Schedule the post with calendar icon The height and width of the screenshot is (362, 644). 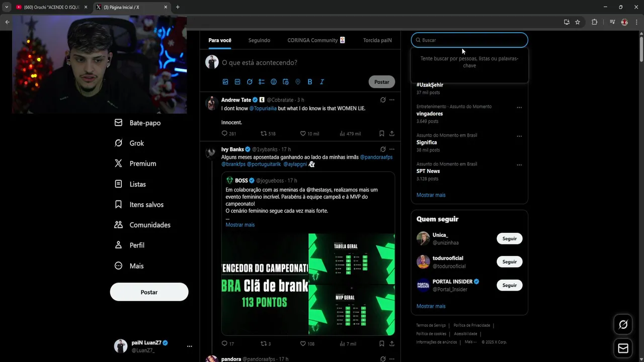(x=286, y=82)
